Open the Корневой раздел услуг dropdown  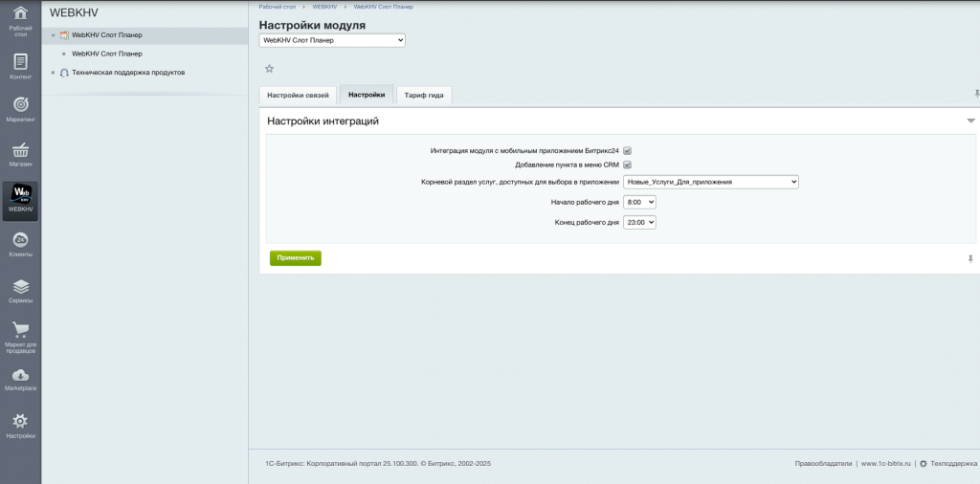(x=710, y=182)
